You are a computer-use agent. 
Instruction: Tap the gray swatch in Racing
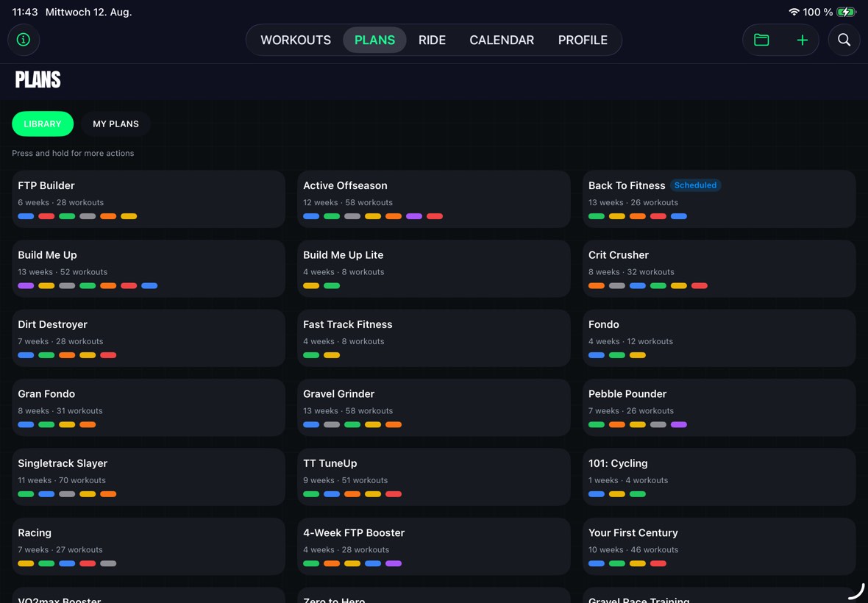(109, 564)
